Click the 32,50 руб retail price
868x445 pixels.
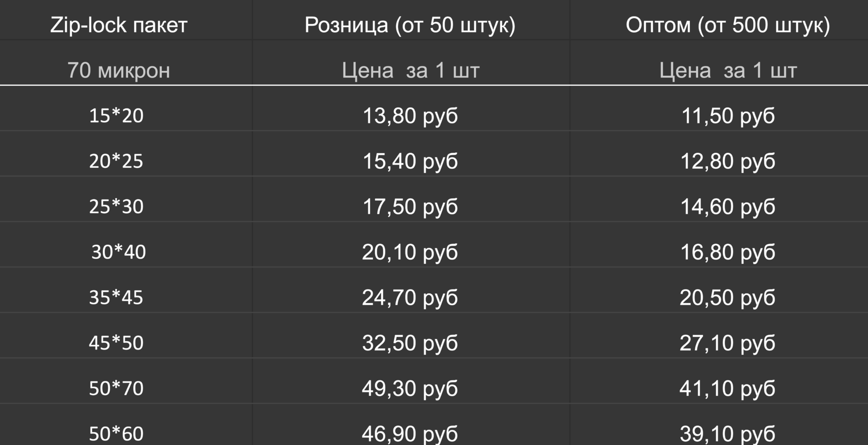pyautogui.click(x=410, y=343)
